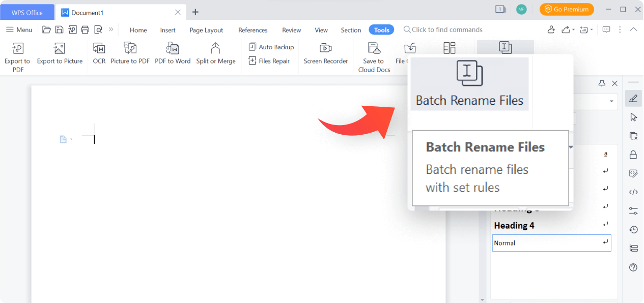Start the Screen Recorder
This screenshot has width=644, height=303.
(325, 52)
